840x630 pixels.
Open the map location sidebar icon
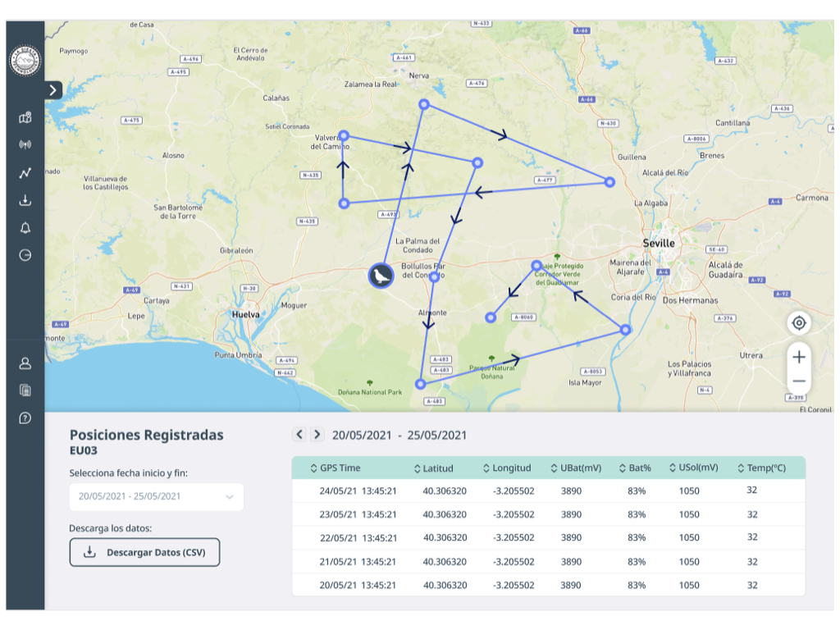tap(25, 118)
